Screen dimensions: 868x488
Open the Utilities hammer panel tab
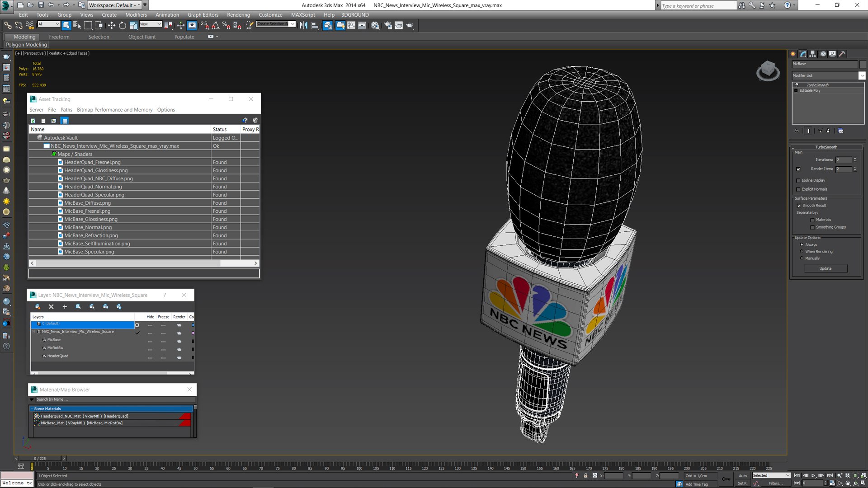(x=842, y=54)
